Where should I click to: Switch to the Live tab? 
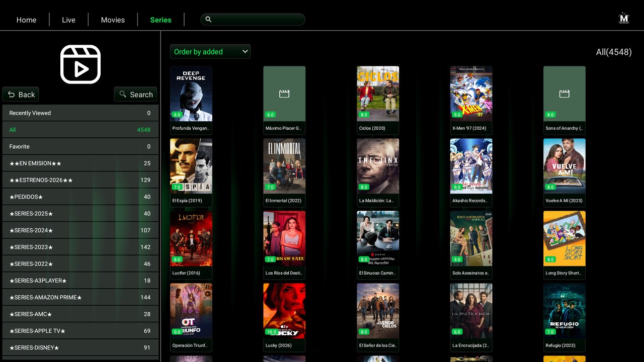(68, 20)
